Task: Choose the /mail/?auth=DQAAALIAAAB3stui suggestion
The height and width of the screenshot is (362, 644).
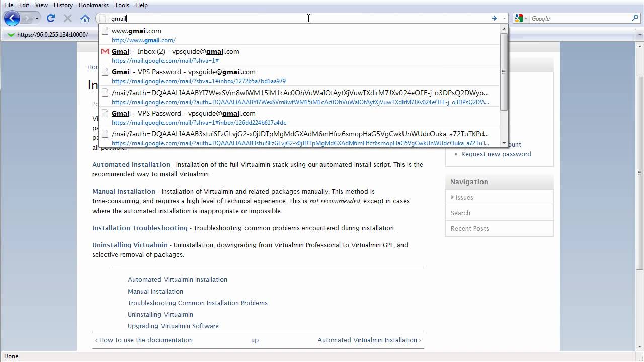Action: click(299, 138)
